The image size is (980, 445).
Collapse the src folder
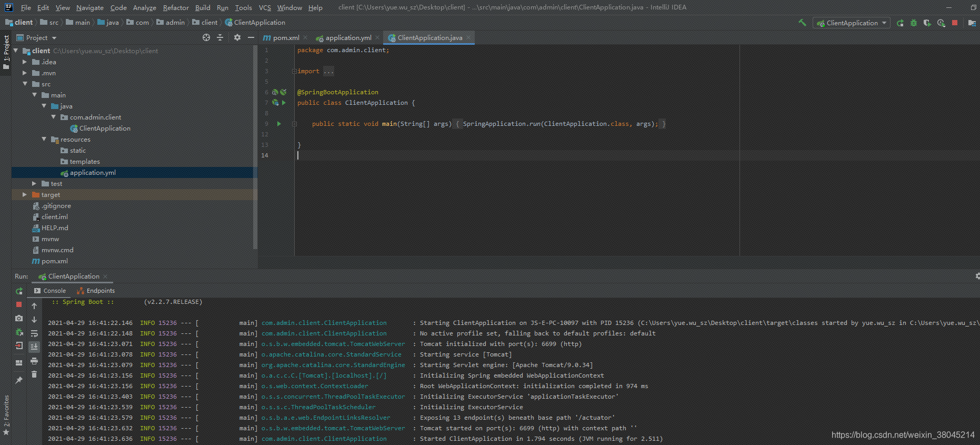coord(24,84)
